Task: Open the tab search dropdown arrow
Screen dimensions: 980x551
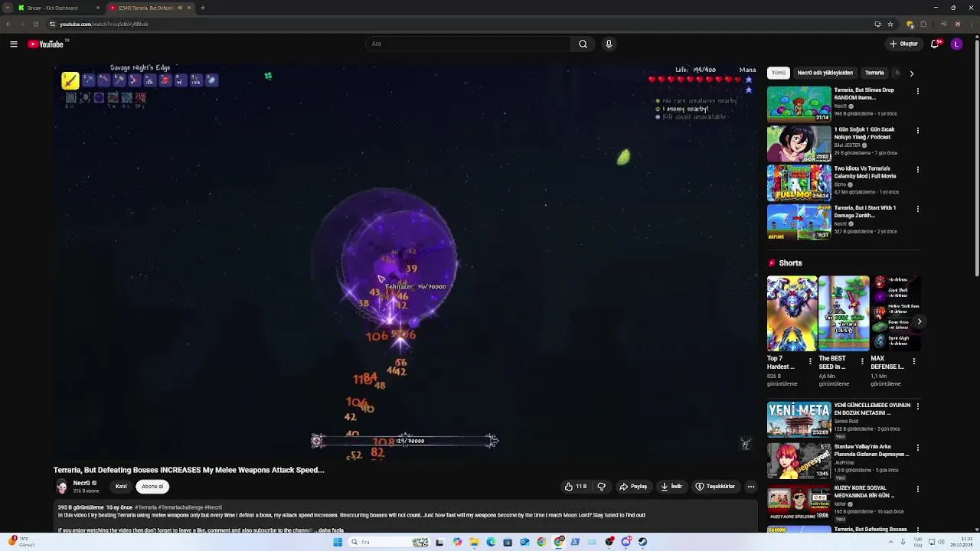Action: 8,8
